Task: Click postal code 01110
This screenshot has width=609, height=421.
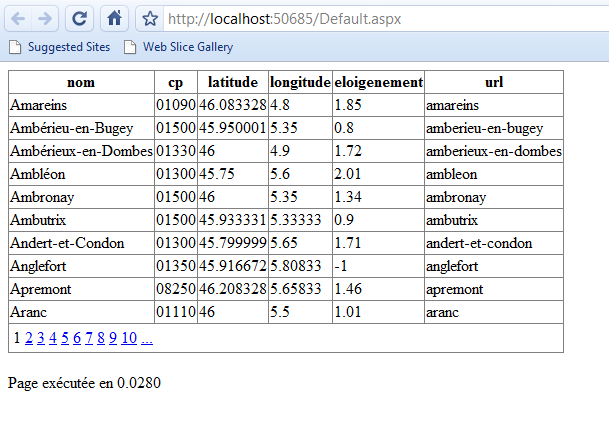Action: coord(176,311)
